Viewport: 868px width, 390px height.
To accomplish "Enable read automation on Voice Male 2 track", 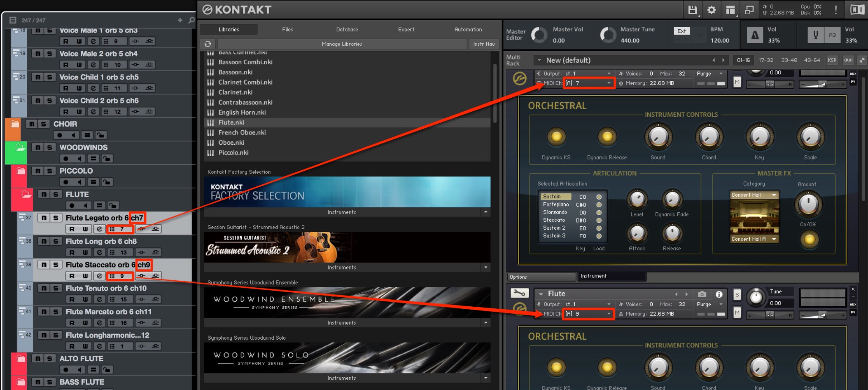I will click(x=65, y=65).
